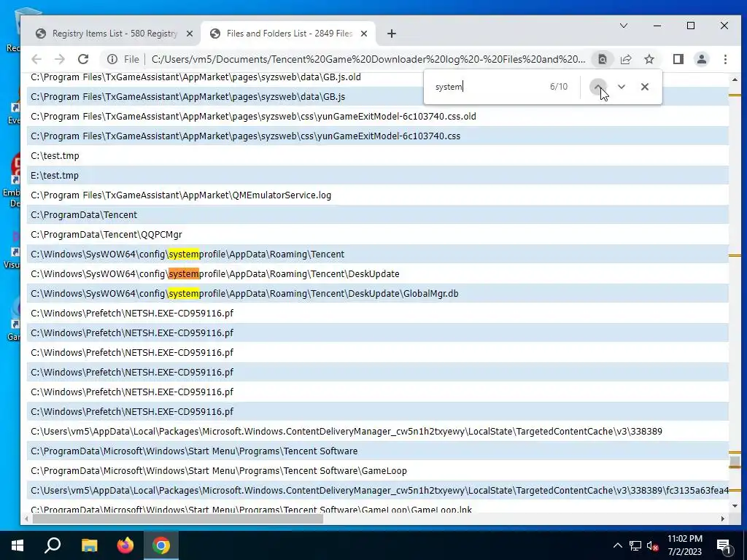Open the taskbar clock showing 11:02 PM
The image size is (747, 560).
tap(684, 545)
